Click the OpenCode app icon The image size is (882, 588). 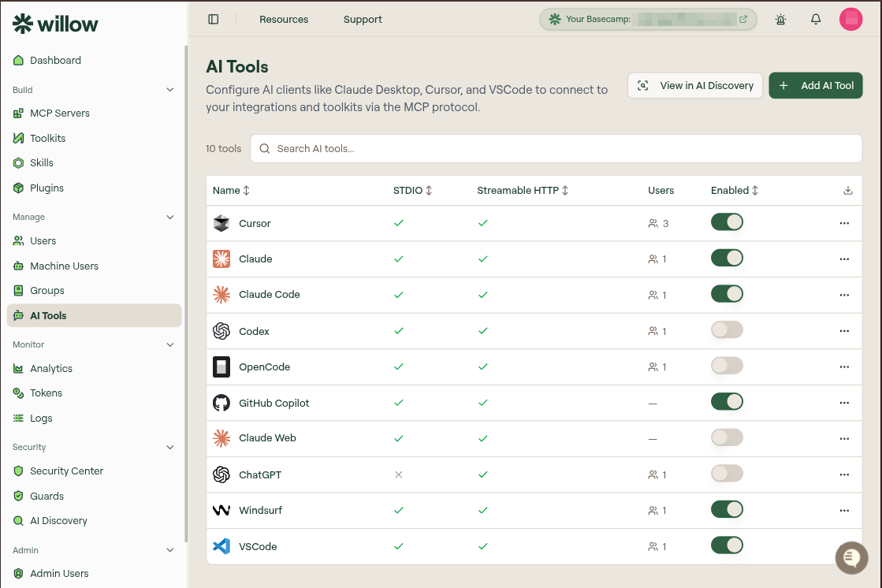(221, 367)
